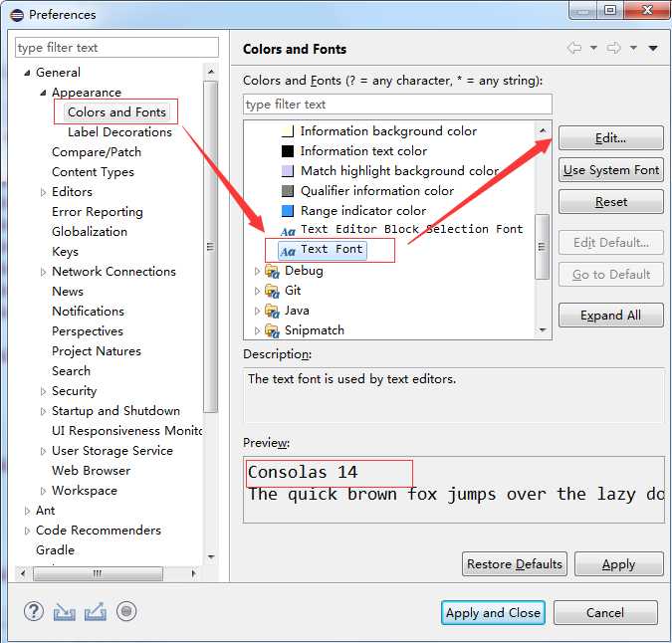
Task: Select Information background color swatch
Action: click(x=288, y=131)
